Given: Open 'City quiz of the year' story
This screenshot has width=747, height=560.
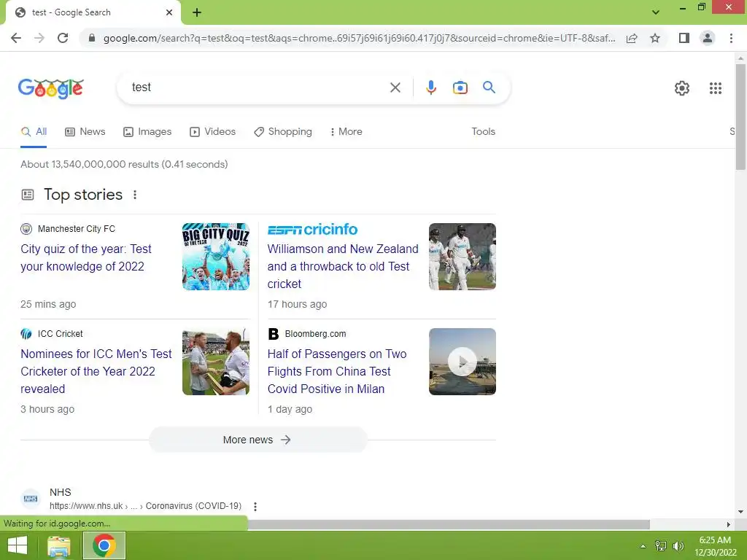Looking at the screenshot, I should (x=86, y=257).
